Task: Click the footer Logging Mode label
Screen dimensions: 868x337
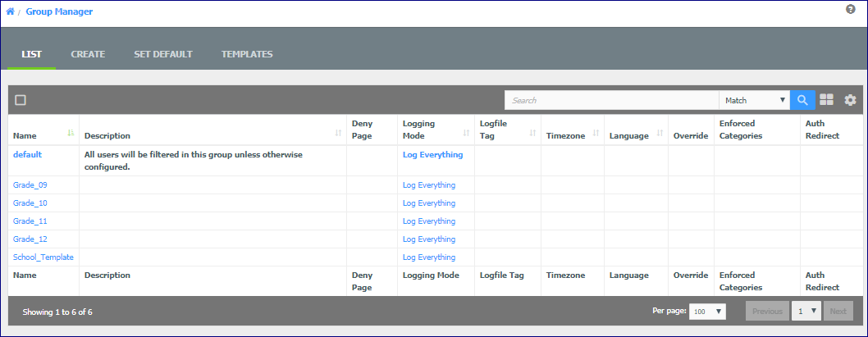Action: 431,275
